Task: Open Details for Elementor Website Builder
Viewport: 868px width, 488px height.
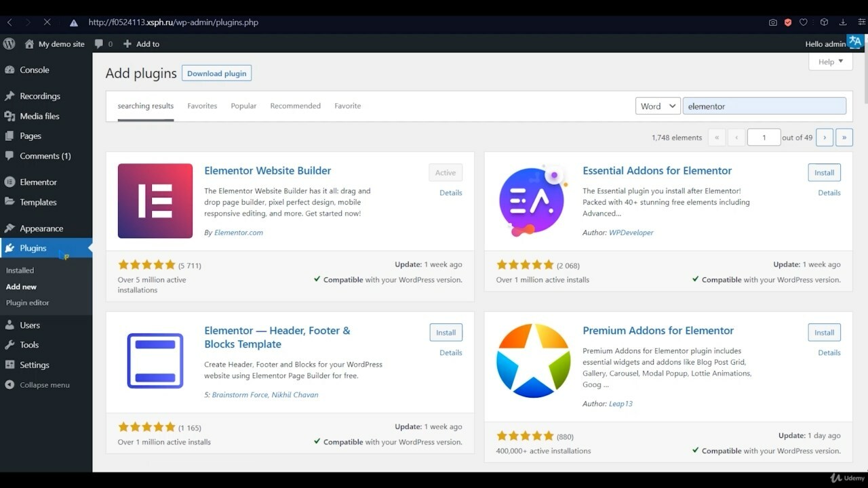Action: (451, 193)
